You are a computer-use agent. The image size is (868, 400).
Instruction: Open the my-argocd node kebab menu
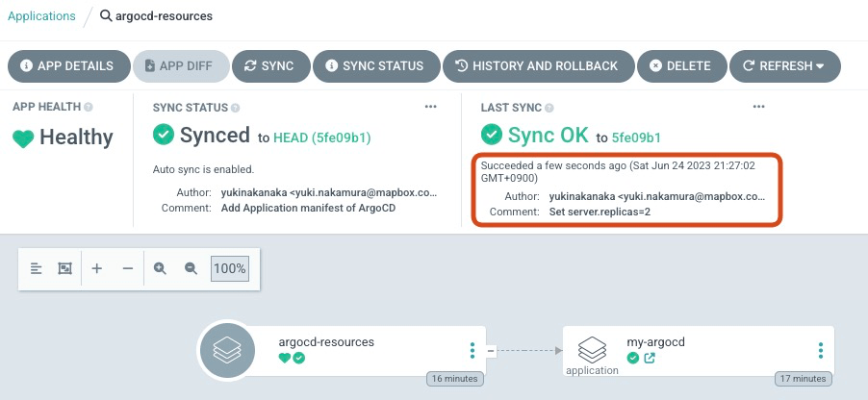(820, 351)
